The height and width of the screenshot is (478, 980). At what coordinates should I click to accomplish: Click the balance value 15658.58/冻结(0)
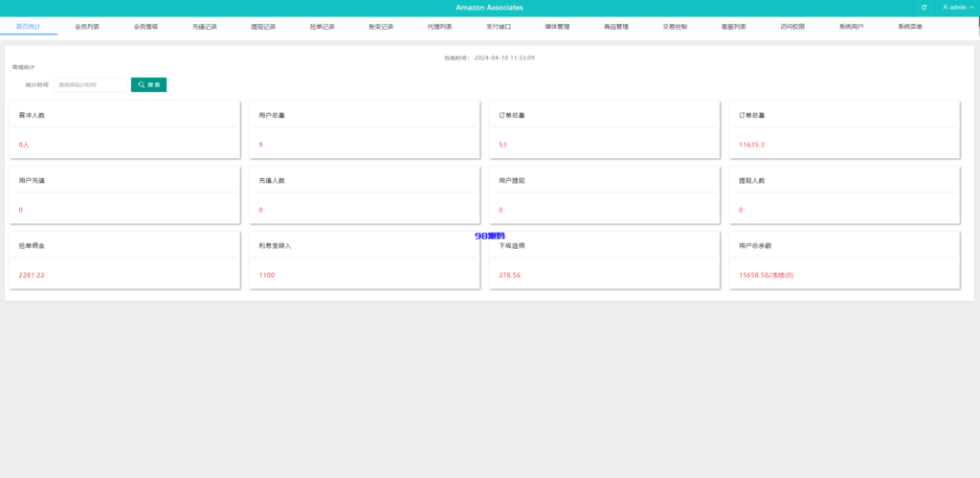tap(766, 275)
